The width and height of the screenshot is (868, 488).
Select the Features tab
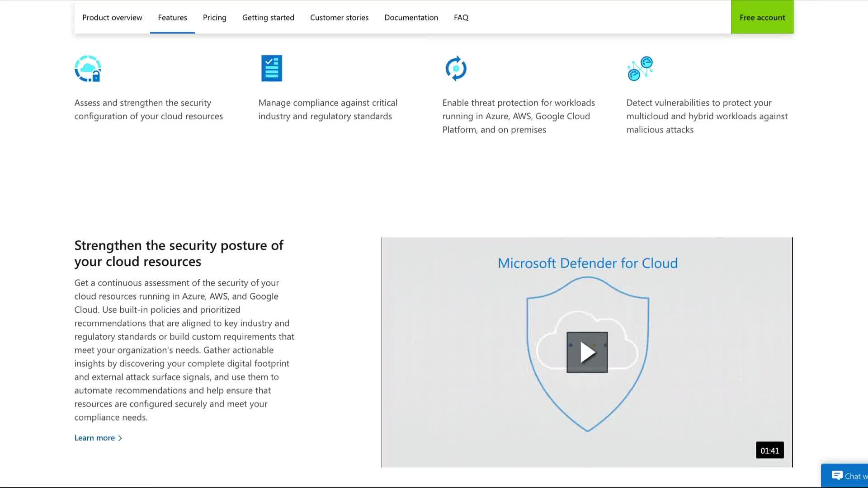tap(172, 18)
